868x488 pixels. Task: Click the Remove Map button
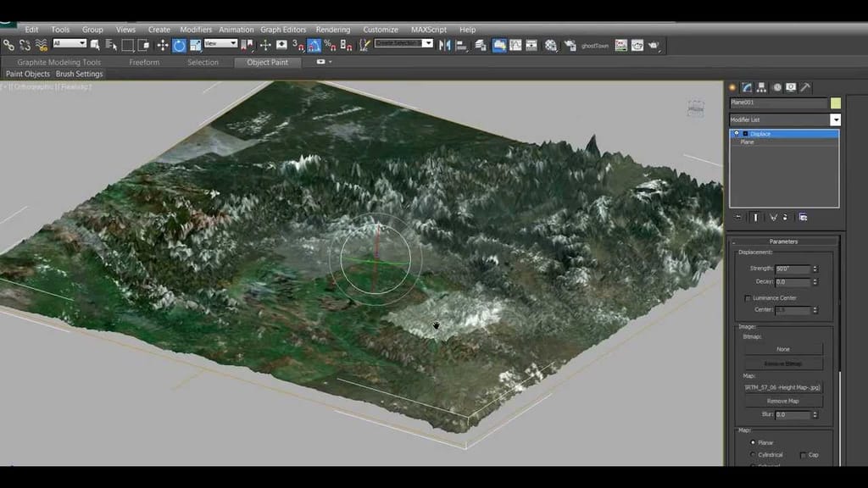[782, 400]
